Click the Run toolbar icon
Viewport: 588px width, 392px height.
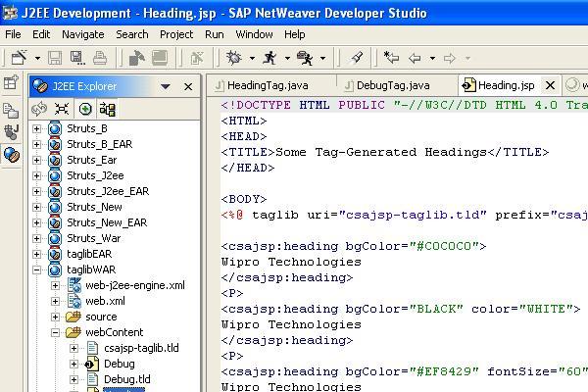point(270,59)
